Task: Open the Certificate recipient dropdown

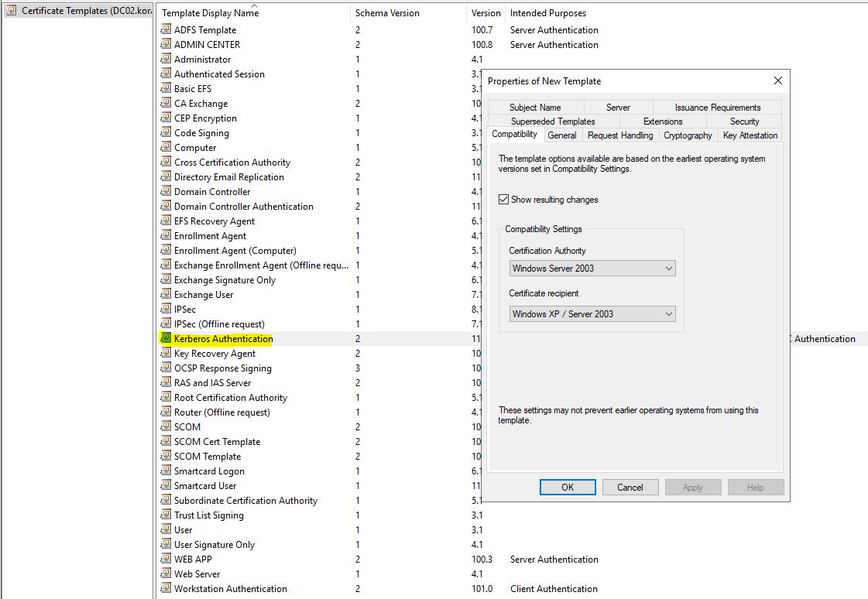Action: [x=592, y=314]
